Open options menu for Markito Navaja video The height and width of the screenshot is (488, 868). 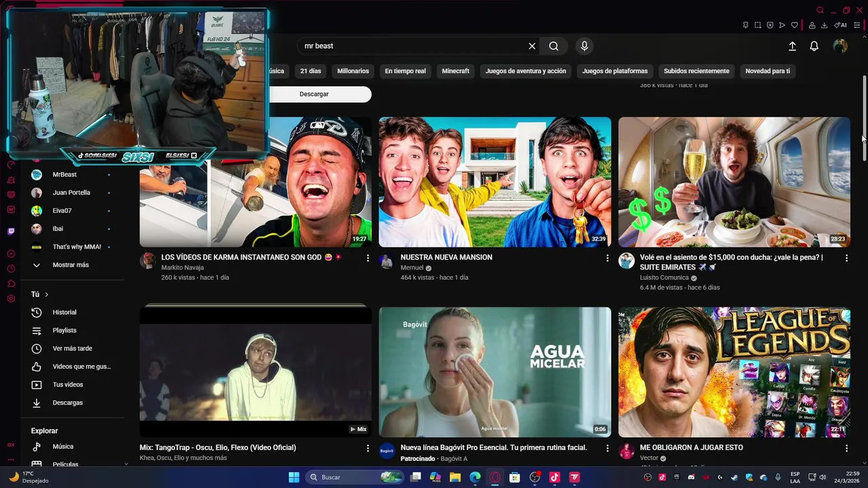(368, 258)
